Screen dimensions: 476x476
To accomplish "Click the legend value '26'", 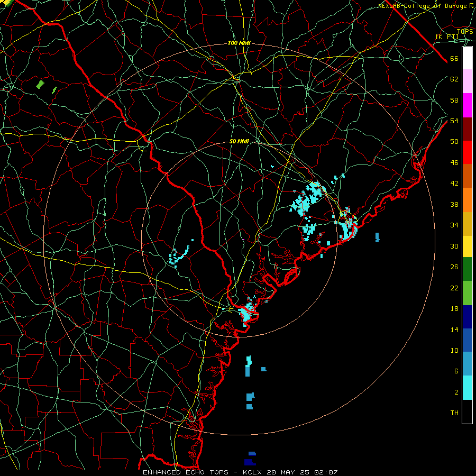I will coord(454,267).
